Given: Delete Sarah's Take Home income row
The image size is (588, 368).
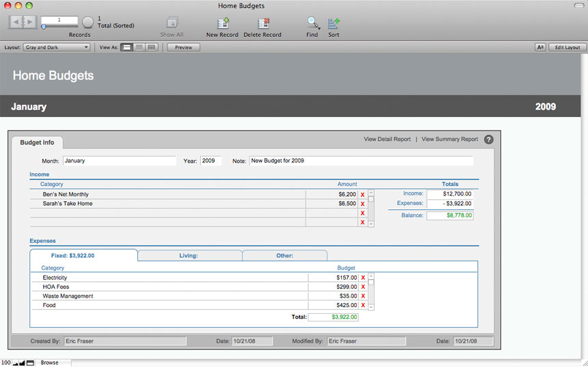Looking at the screenshot, I should (362, 204).
